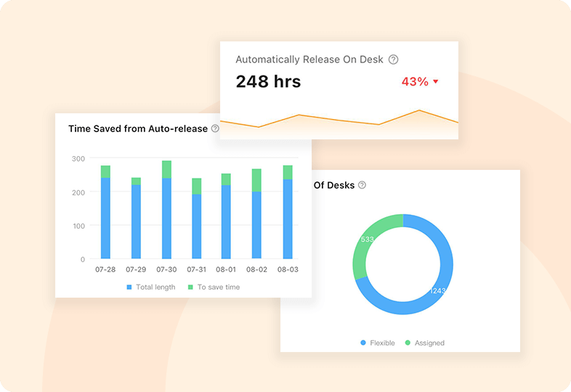This screenshot has width=571, height=392.
Task: Toggle Total length legend blue square
Action: pyautogui.click(x=129, y=287)
